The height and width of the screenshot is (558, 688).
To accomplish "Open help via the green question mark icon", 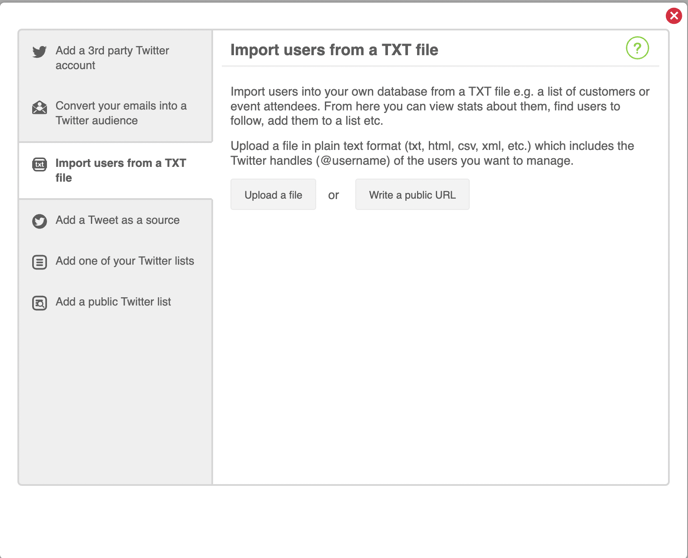I will click(637, 48).
